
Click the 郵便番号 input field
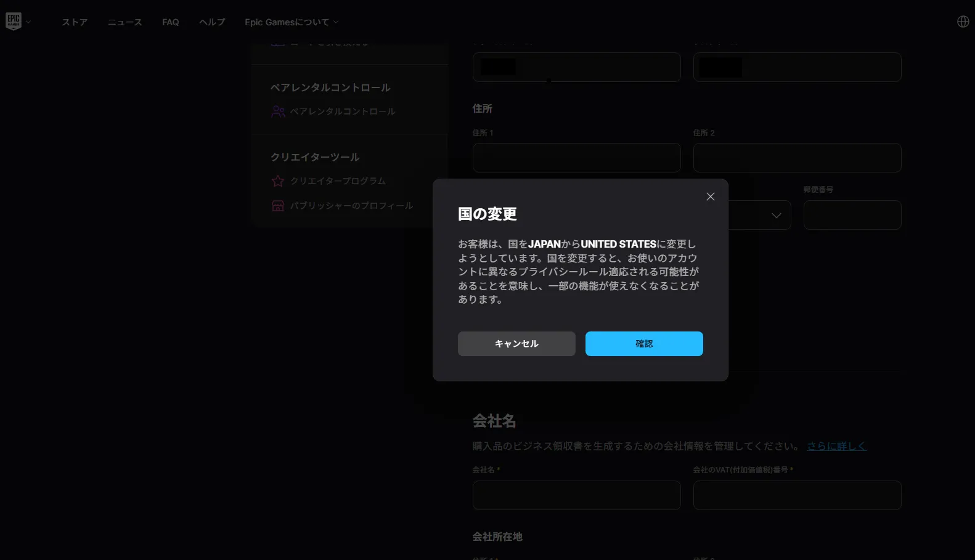click(x=852, y=215)
